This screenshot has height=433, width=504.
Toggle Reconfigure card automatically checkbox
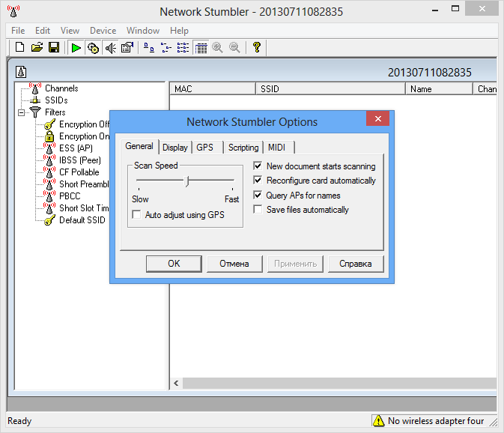tap(258, 180)
